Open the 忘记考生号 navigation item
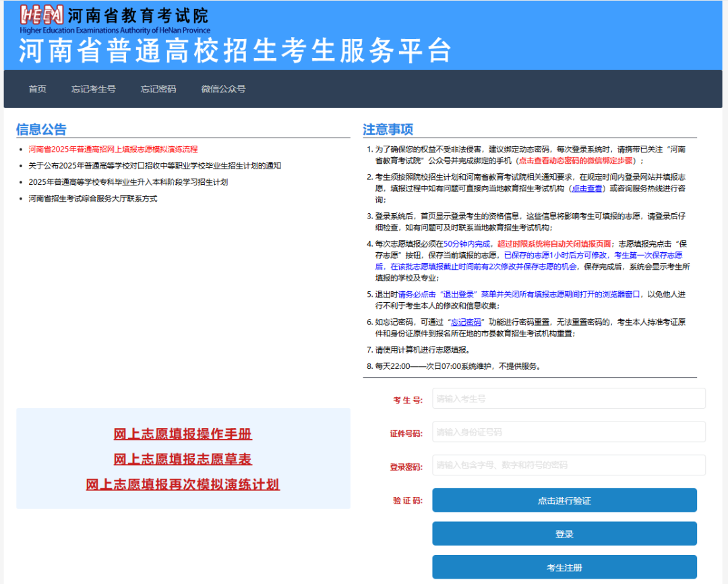Viewport: 728px width, 584px height. point(93,89)
